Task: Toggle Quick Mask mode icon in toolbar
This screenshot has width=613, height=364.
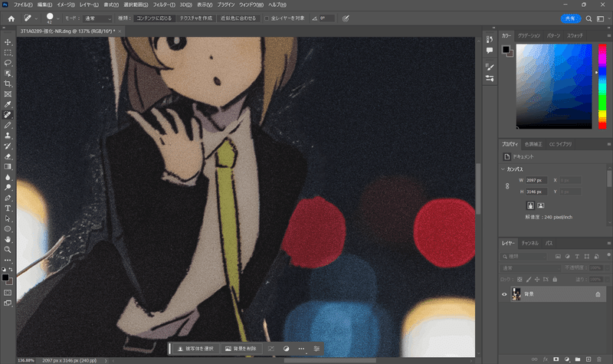Action: click(8, 293)
